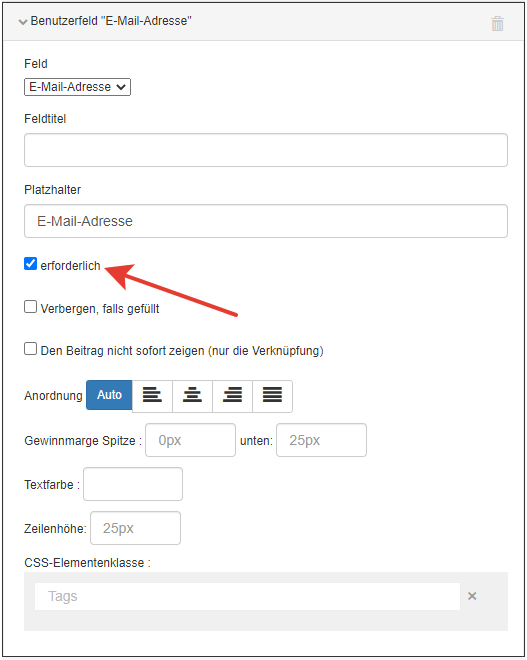527x660 pixels.
Task: Enable "Verbergen, falls gefüllt" checkbox
Action: [30, 307]
